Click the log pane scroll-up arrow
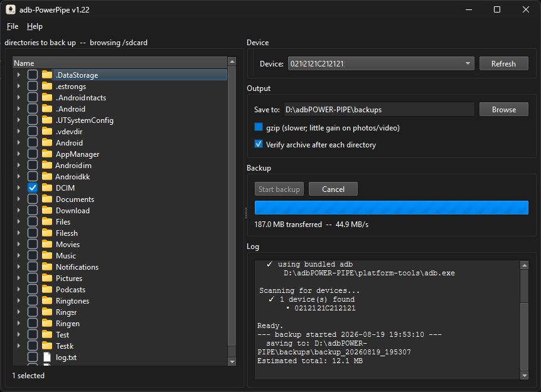The width and height of the screenshot is (541, 392). coord(525,265)
